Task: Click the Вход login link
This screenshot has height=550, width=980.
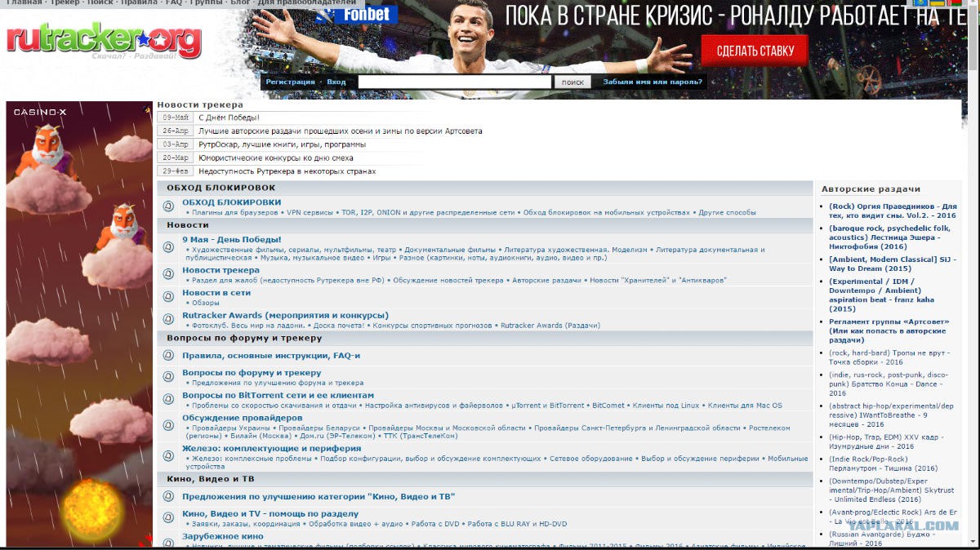Action: pyautogui.click(x=336, y=82)
